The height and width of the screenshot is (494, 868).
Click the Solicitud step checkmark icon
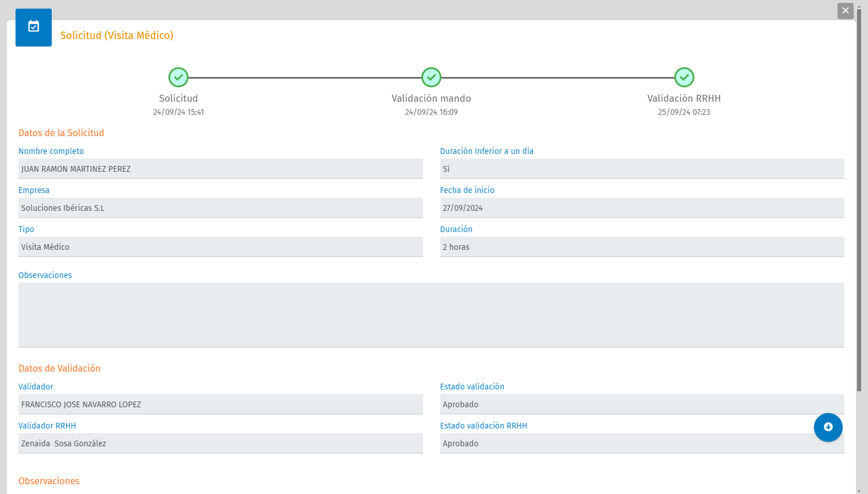pos(178,77)
